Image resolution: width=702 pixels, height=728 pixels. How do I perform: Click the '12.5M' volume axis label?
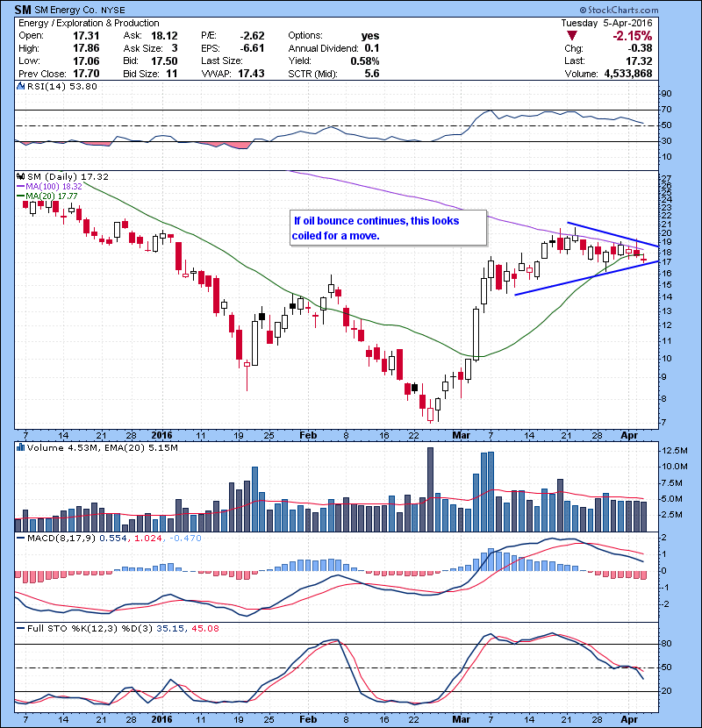coord(675,450)
